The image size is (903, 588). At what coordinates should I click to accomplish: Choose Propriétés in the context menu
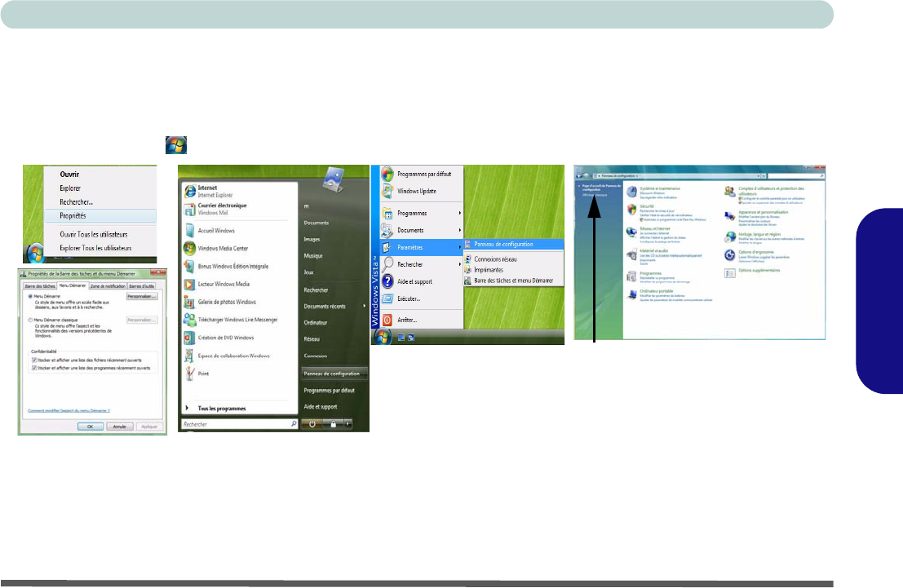point(100,215)
